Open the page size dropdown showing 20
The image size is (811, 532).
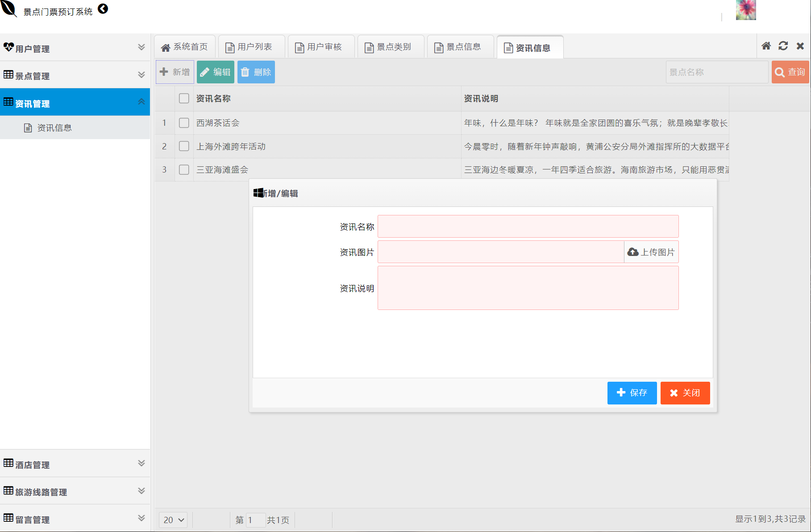pos(173,520)
